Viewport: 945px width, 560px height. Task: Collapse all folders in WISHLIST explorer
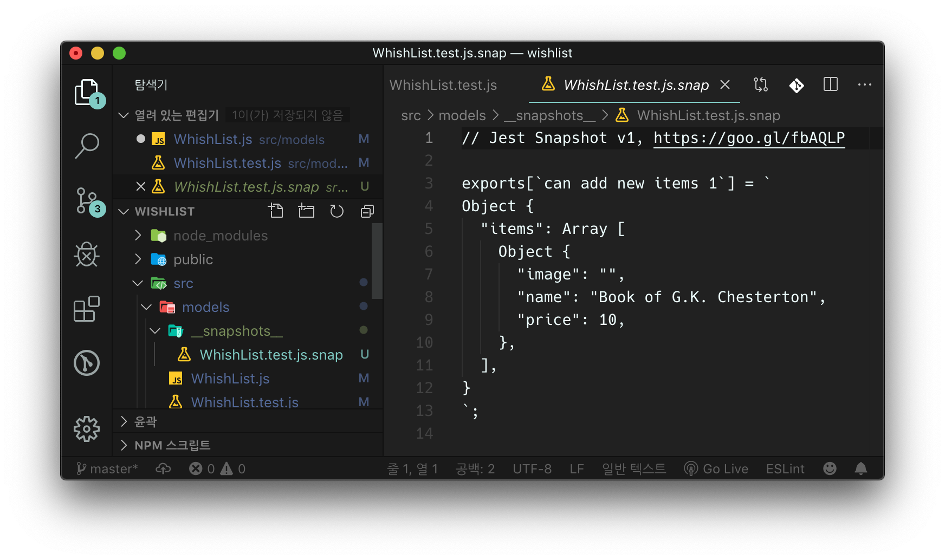pyautogui.click(x=367, y=211)
